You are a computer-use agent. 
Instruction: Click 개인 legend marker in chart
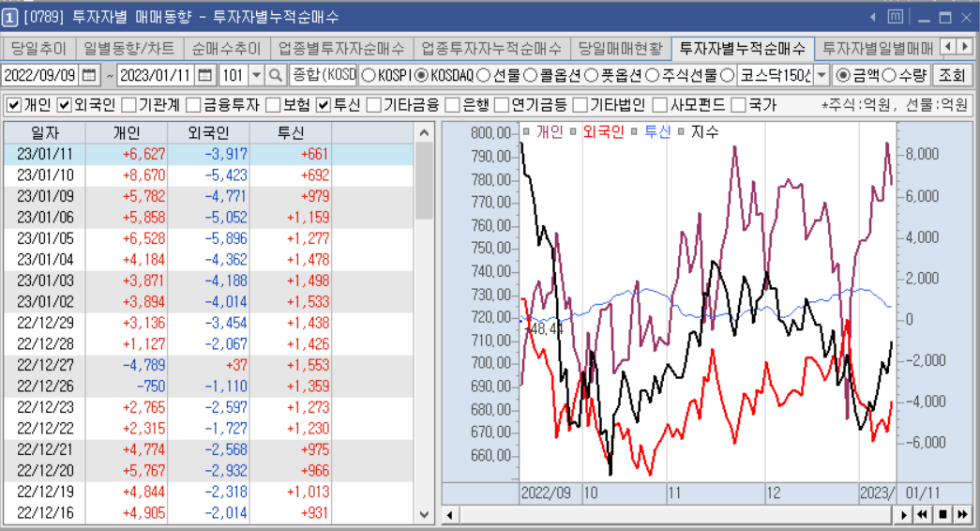tap(526, 132)
